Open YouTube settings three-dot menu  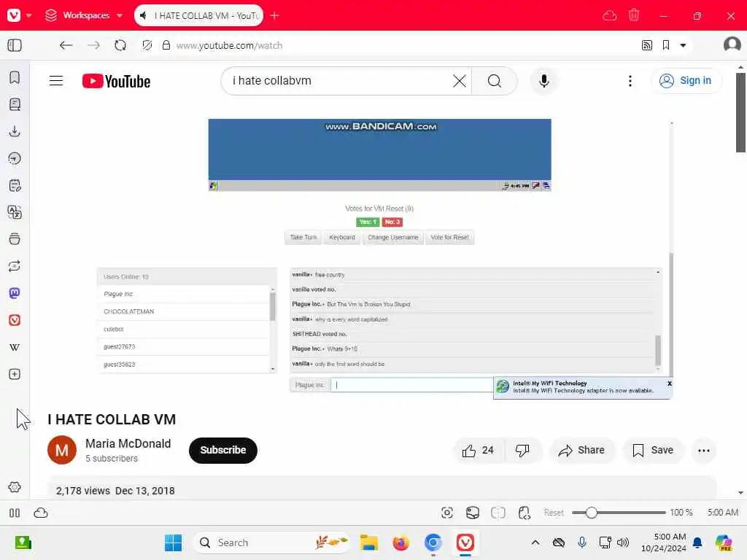(630, 81)
